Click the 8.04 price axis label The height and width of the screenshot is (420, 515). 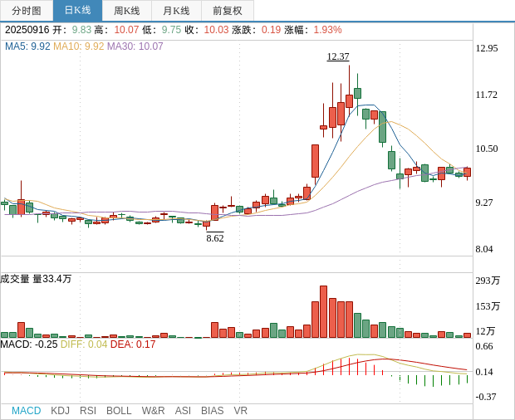tap(484, 249)
